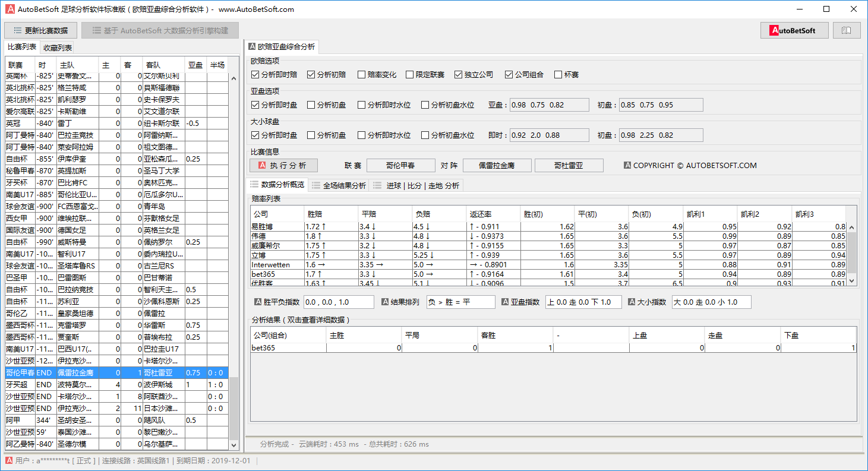Viewport: 868px width, 471px height.
Task: Select 阿甲 圣胡安 match row
Action: tap(116, 421)
